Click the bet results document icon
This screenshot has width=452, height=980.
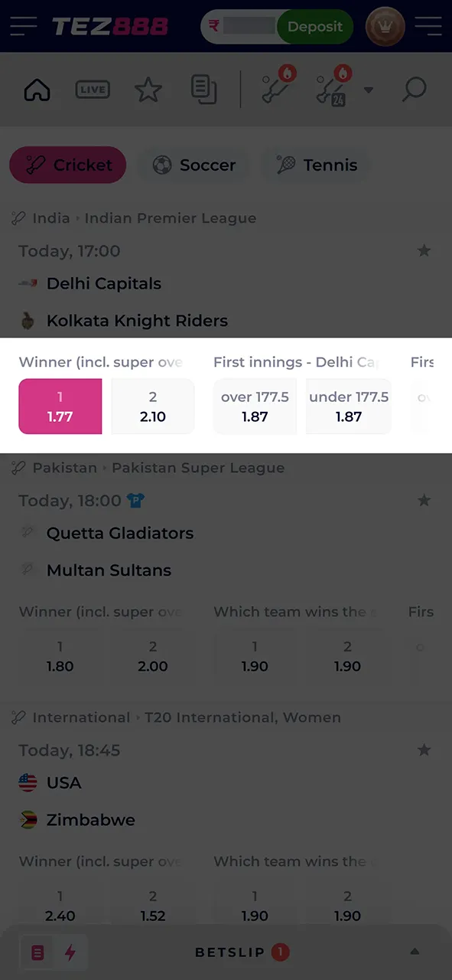pos(203,90)
